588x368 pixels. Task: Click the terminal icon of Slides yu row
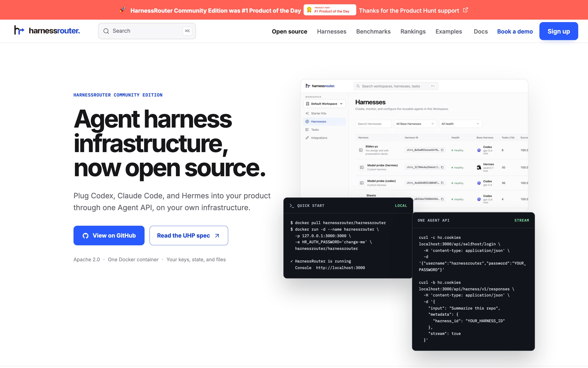point(361,150)
